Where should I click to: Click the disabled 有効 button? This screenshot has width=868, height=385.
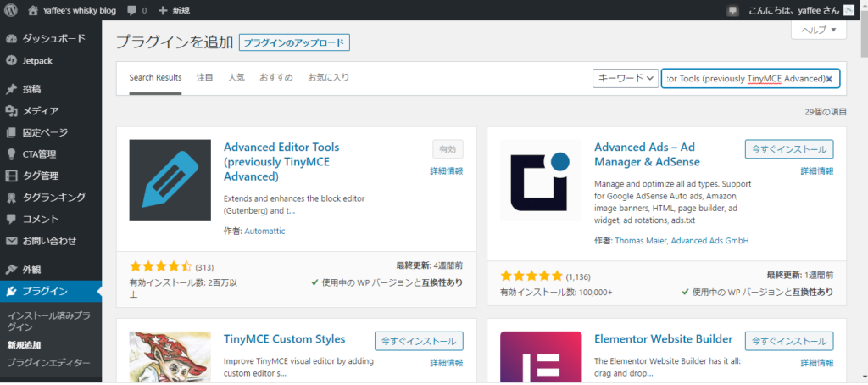(448, 149)
